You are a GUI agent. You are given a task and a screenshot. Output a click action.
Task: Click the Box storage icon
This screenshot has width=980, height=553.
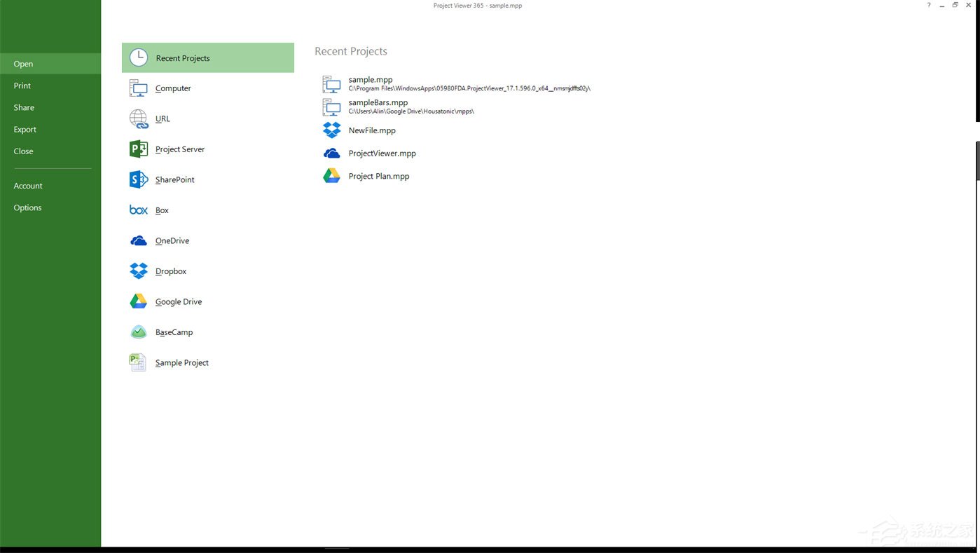click(138, 210)
